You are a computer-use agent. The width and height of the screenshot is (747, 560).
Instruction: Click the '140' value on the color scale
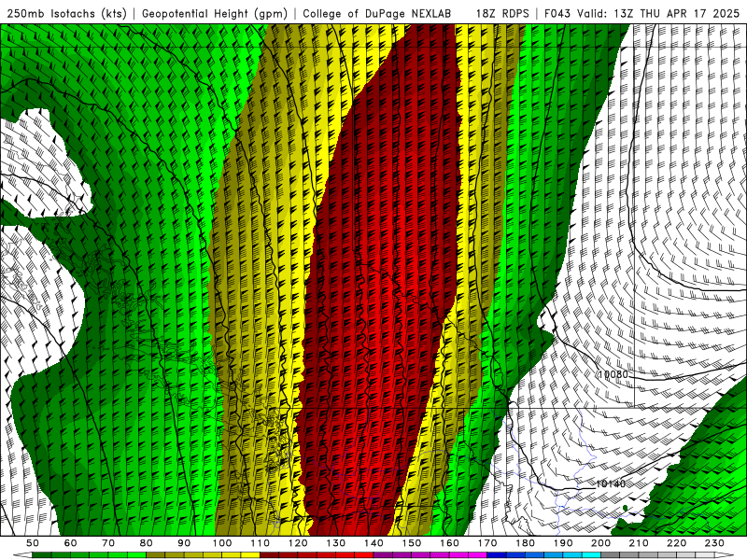(373, 543)
